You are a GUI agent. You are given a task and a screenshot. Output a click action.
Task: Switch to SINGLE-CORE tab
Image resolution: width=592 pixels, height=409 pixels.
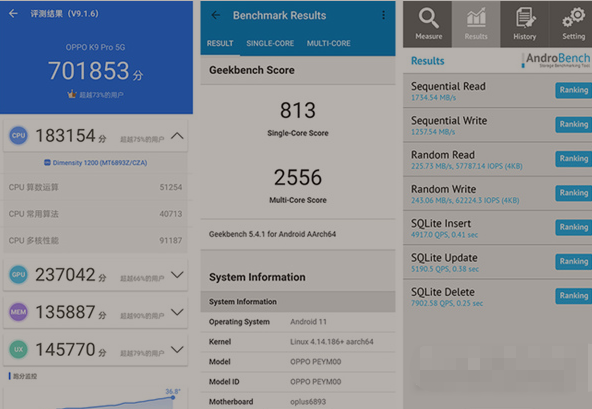tap(270, 43)
